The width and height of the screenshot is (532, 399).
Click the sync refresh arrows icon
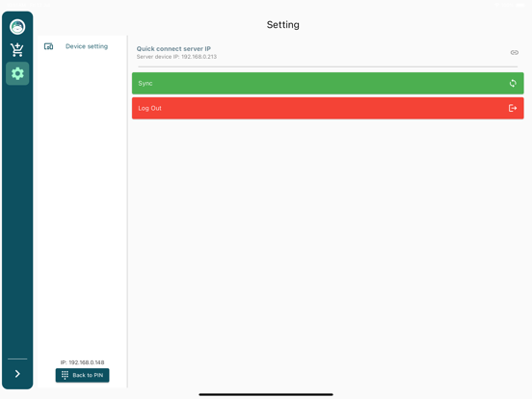tap(513, 83)
